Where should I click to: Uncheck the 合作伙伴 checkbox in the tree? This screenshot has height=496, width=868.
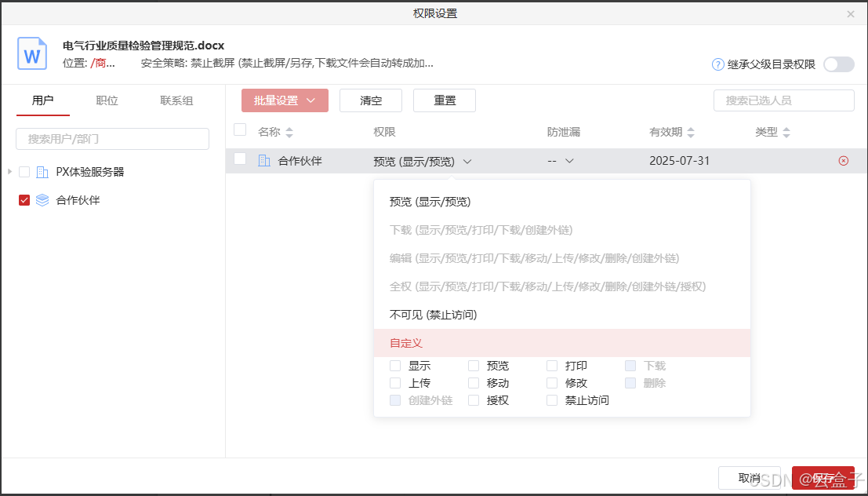tap(24, 200)
